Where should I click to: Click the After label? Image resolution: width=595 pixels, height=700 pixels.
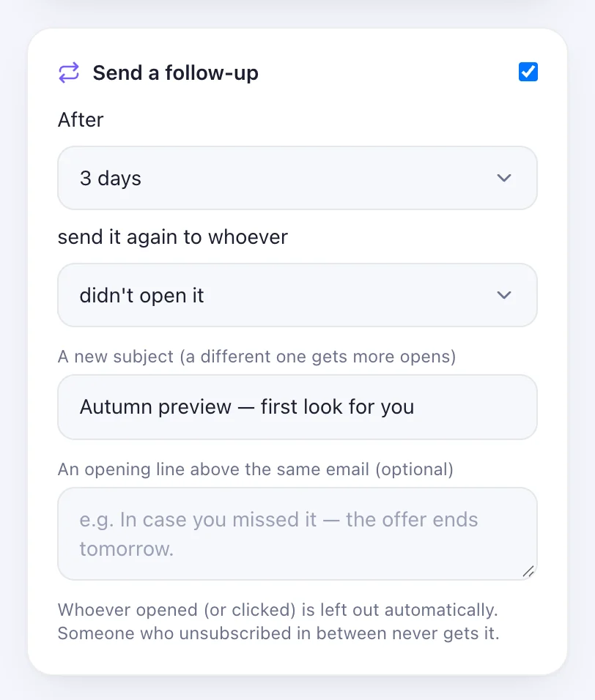coord(81,119)
